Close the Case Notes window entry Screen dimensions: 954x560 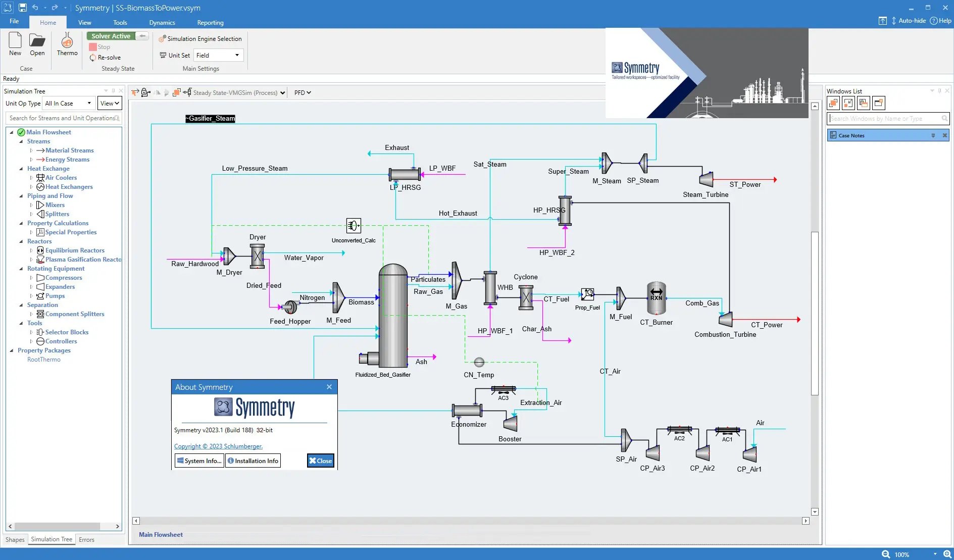pos(944,135)
